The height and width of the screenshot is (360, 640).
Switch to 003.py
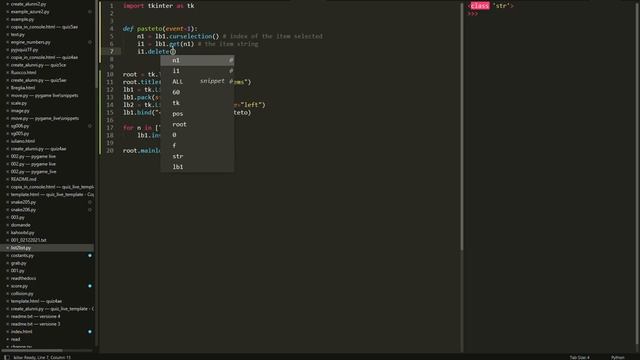[18, 218]
